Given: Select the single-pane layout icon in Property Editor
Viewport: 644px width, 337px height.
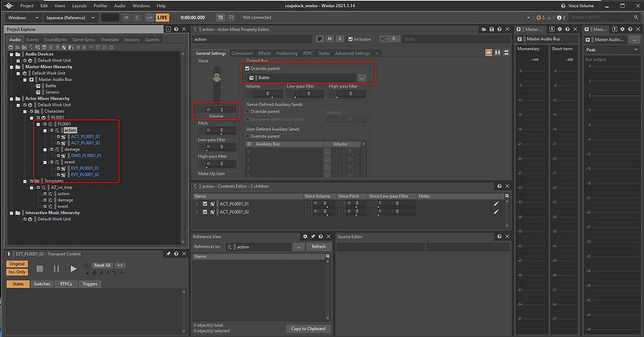Looking at the screenshot, I should click(489, 53).
